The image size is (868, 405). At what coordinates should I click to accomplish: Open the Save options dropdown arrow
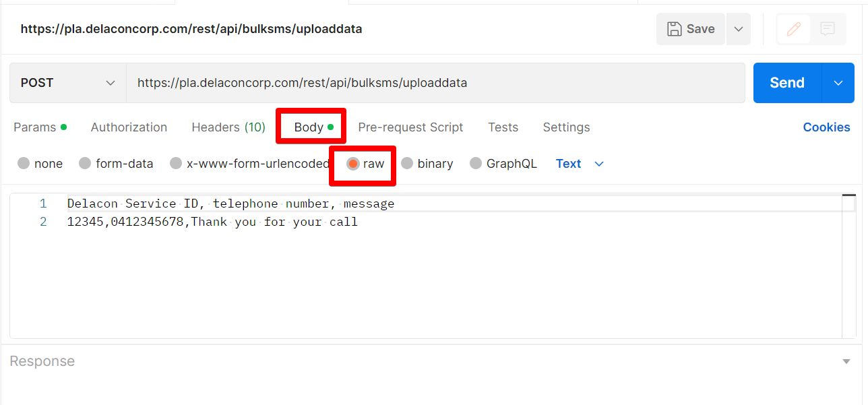pyautogui.click(x=739, y=29)
